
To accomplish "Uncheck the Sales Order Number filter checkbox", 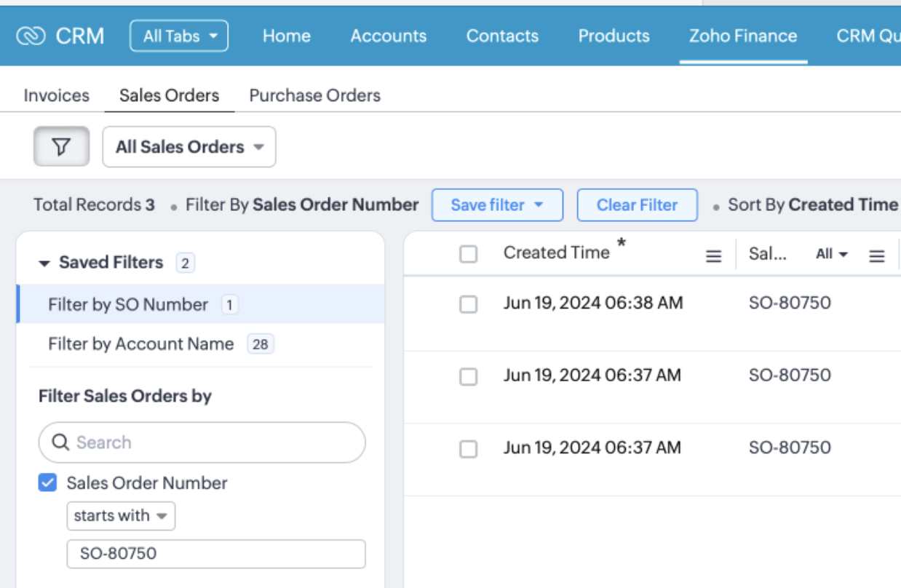I will coord(48,482).
